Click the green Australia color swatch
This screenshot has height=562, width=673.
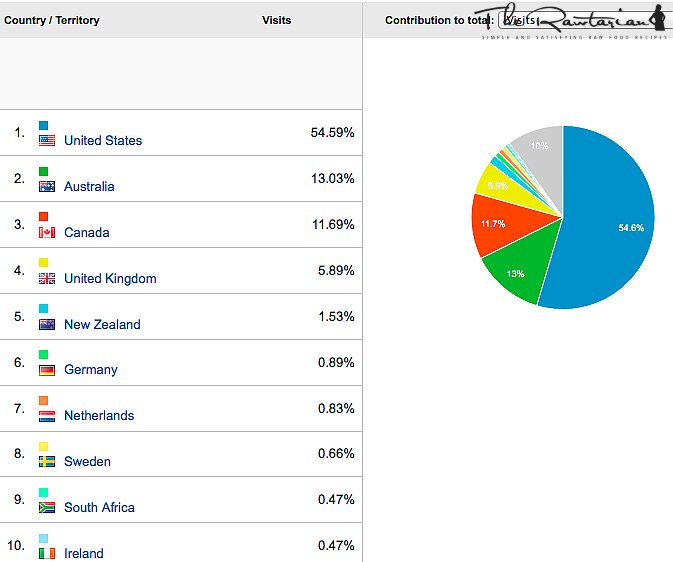(44, 171)
